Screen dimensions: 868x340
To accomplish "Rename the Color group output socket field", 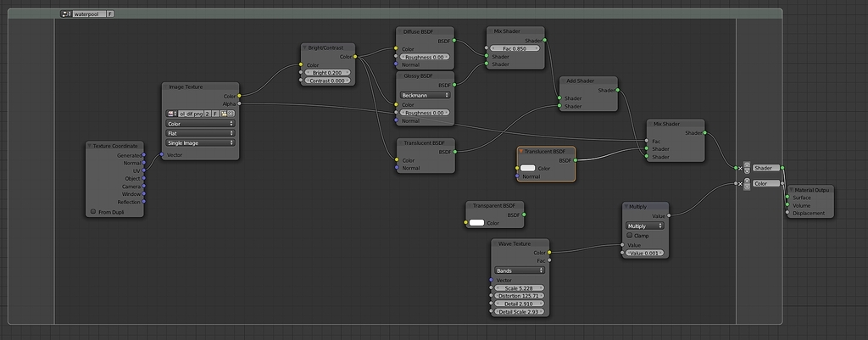I will (766, 183).
